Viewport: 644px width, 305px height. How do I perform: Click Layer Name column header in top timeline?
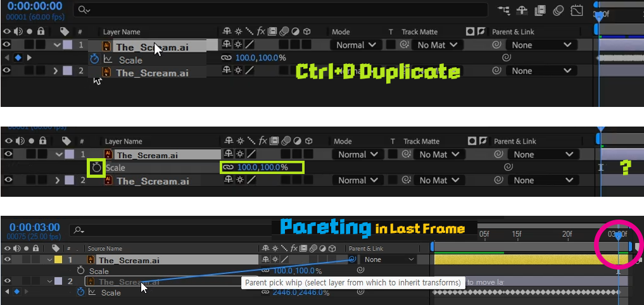(x=122, y=32)
